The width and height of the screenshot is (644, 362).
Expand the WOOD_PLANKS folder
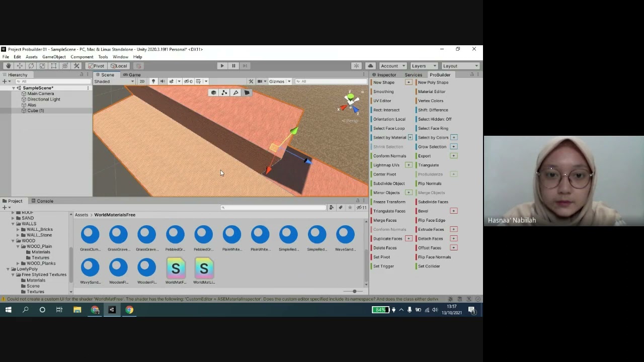coord(18,263)
